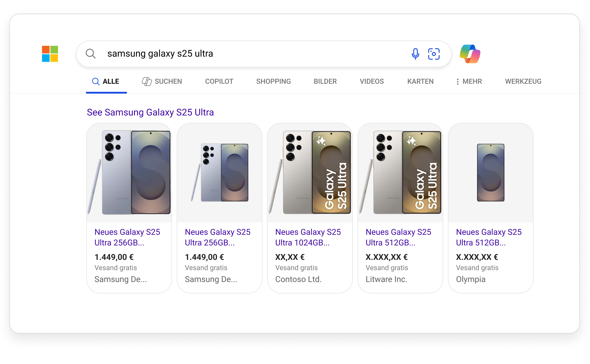
Task: Switch to the Bilder tab
Action: tap(325, 82)
